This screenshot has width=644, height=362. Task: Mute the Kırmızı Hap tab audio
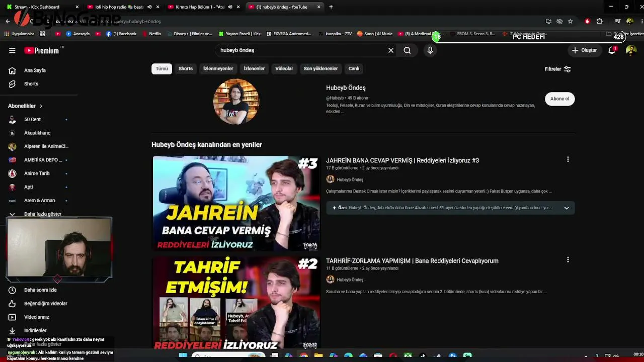[230, 7]
